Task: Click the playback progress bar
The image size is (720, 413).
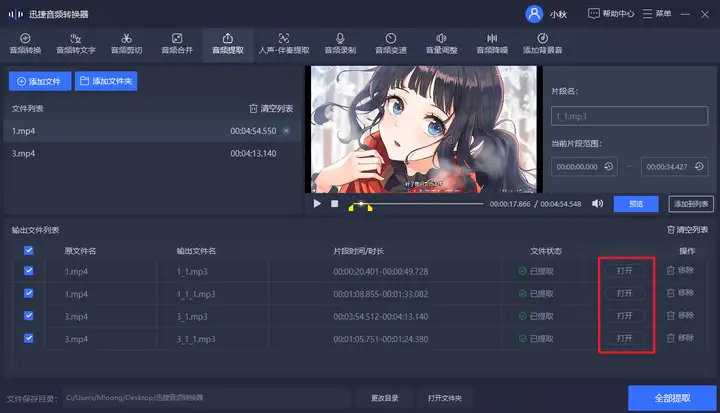Action: click(x=416, y=204)
